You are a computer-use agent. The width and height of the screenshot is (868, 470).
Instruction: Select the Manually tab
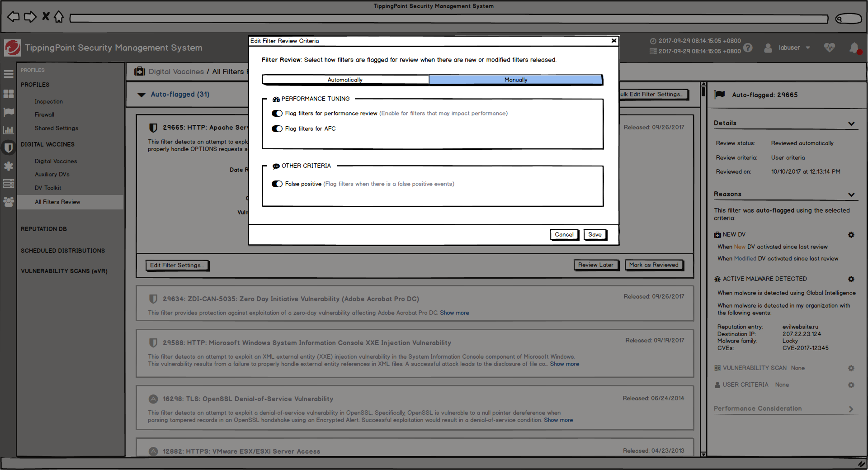(x=516, y=80)
